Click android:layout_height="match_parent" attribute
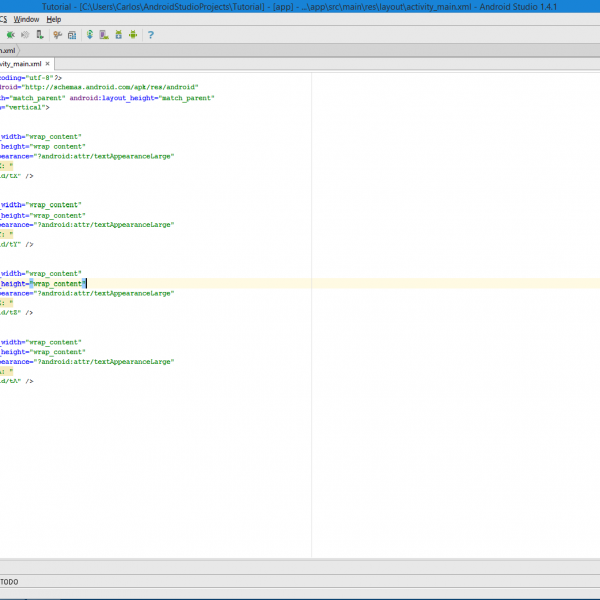600x600 pixels. point(142,98)
